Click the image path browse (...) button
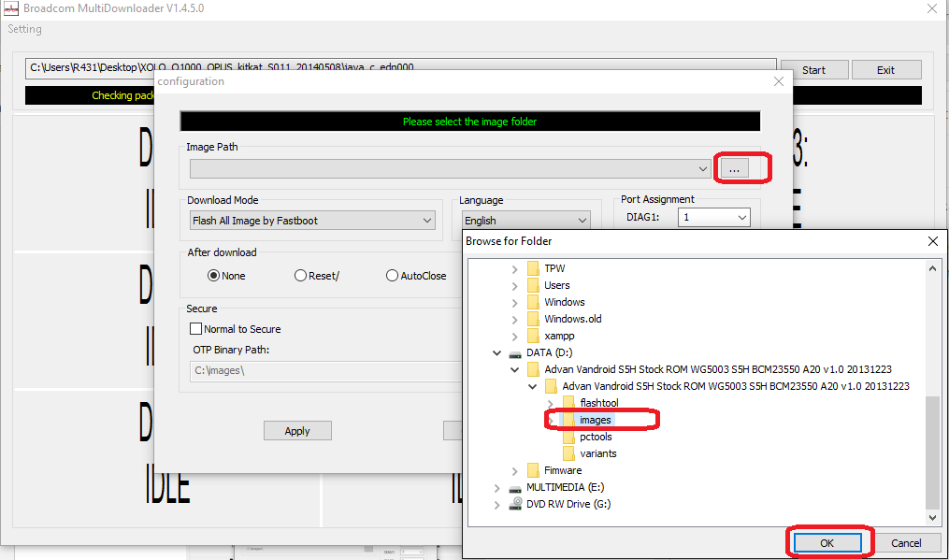Viewport: 949px width, 560px height. [x=734, y=169]
